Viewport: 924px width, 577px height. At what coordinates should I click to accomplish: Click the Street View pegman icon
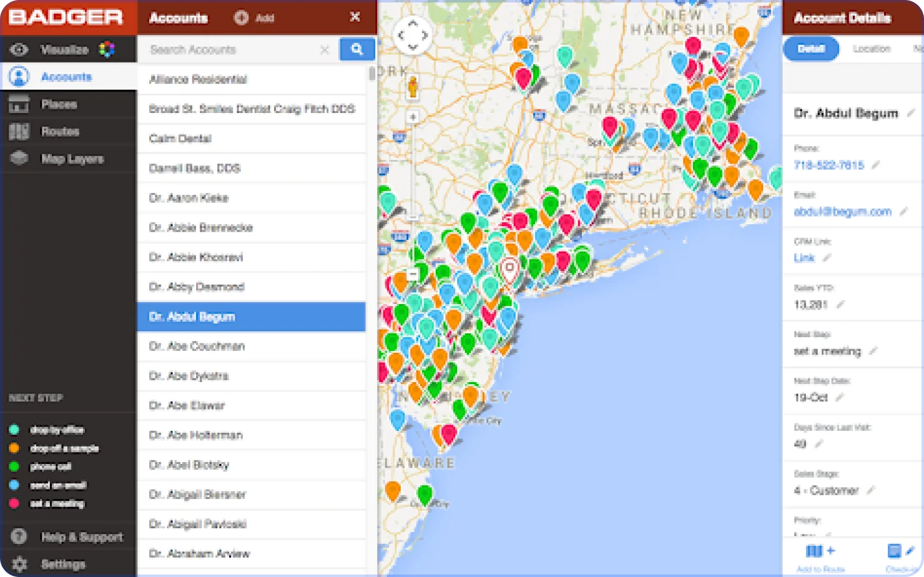click(x=413, y=87)
